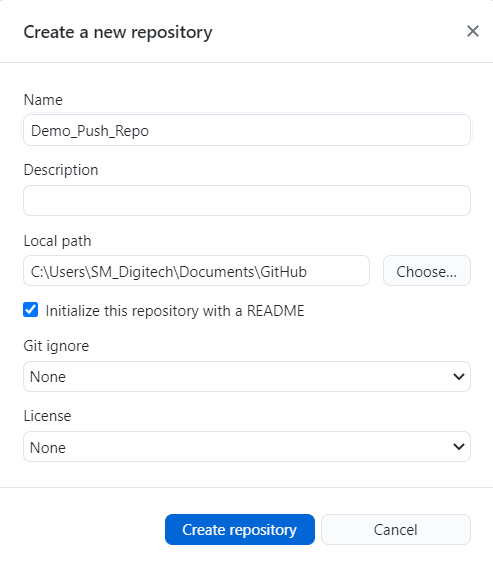Click the Local path label
Image resolution: width=493 pixels, height=568 pixels.
(57, 241)
